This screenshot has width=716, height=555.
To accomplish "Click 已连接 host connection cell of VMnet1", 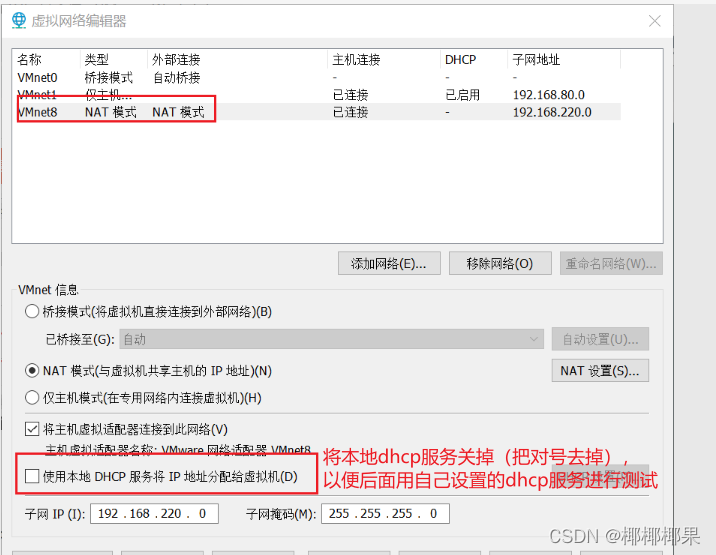I will 350,95.
